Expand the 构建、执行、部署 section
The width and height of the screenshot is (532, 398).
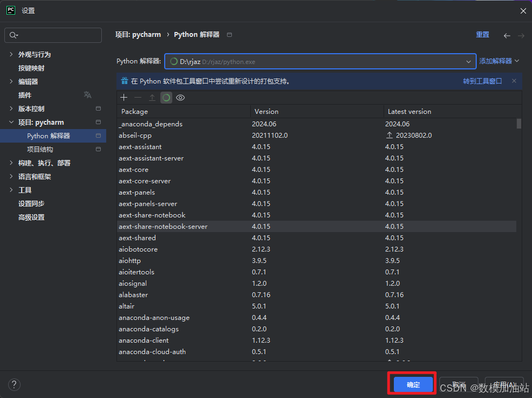click(x=11, y=163)
